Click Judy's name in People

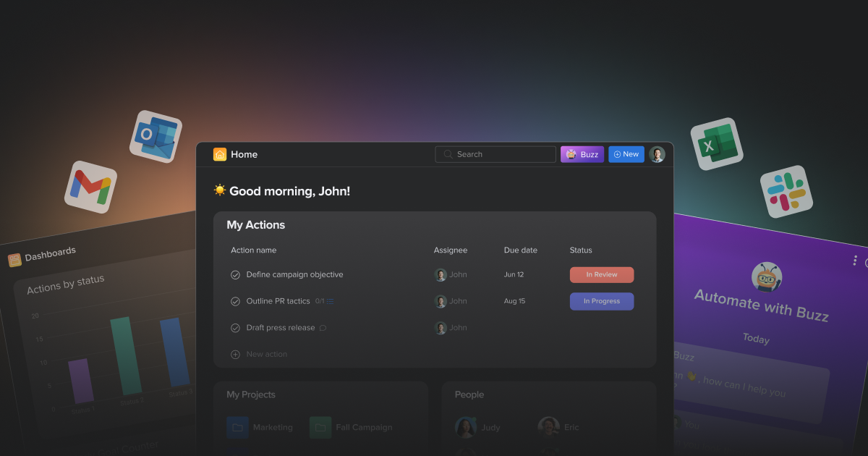pyautogui.click(x=490, y=428)
